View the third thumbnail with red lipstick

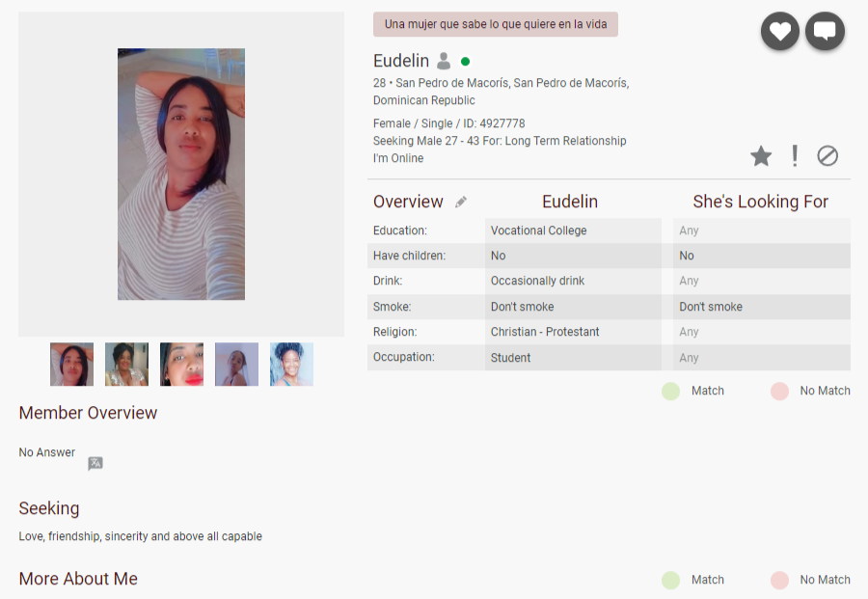point(181,365)
